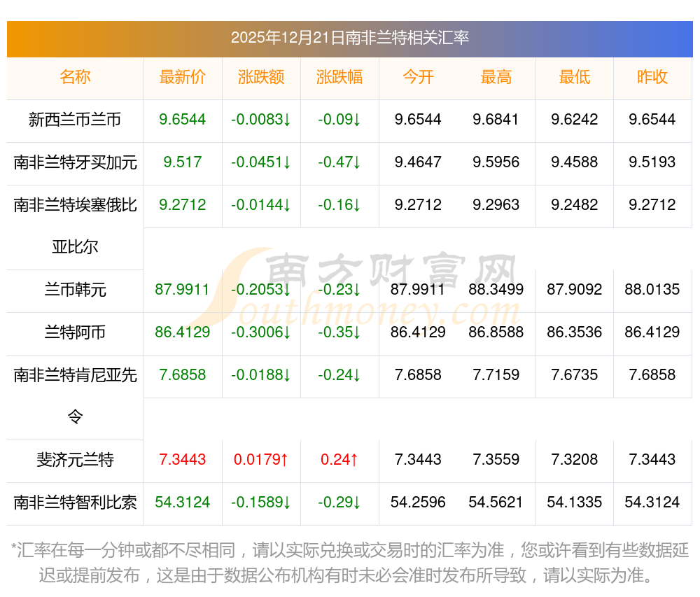Click the 涨跌额 column header

pos(261,77)
